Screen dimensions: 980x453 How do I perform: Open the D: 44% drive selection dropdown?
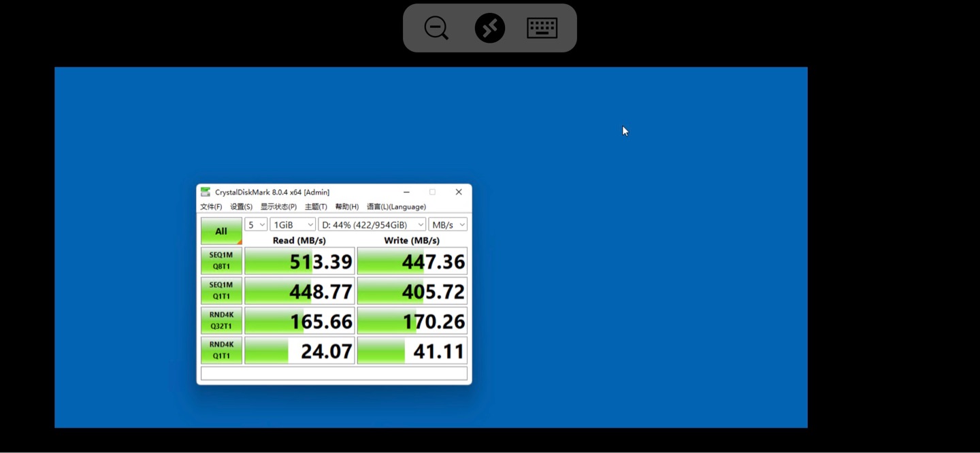tap(372, 224)
